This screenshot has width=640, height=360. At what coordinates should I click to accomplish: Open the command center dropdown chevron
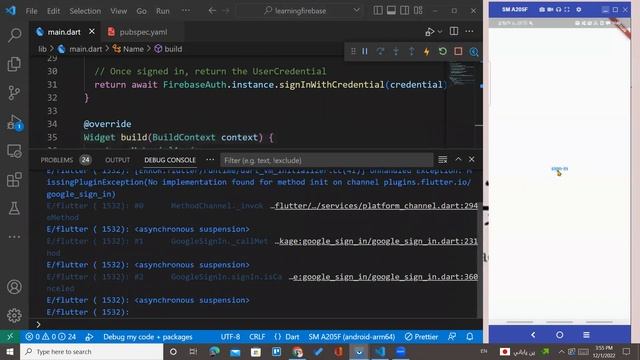coord(356,11)
